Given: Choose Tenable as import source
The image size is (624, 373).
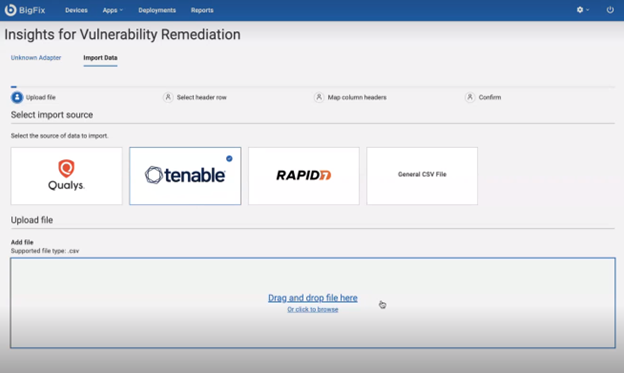Looking at the screenshot, I should point(185,176).
